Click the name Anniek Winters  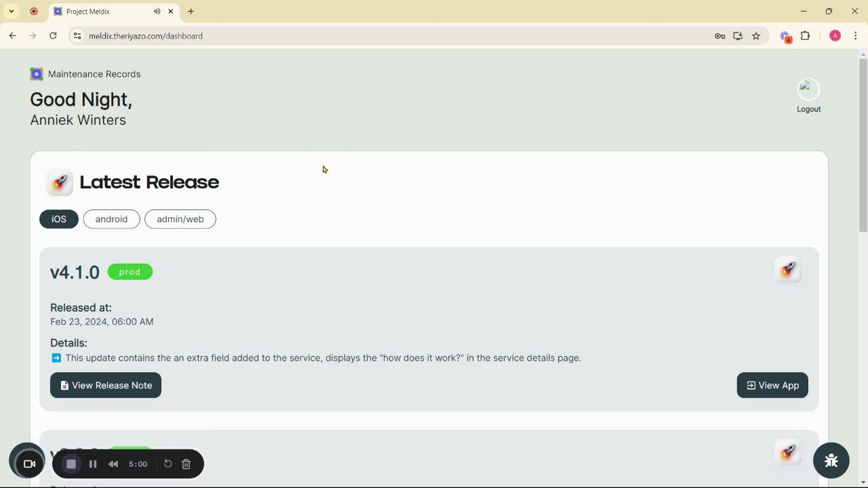(x=78, y=120)
